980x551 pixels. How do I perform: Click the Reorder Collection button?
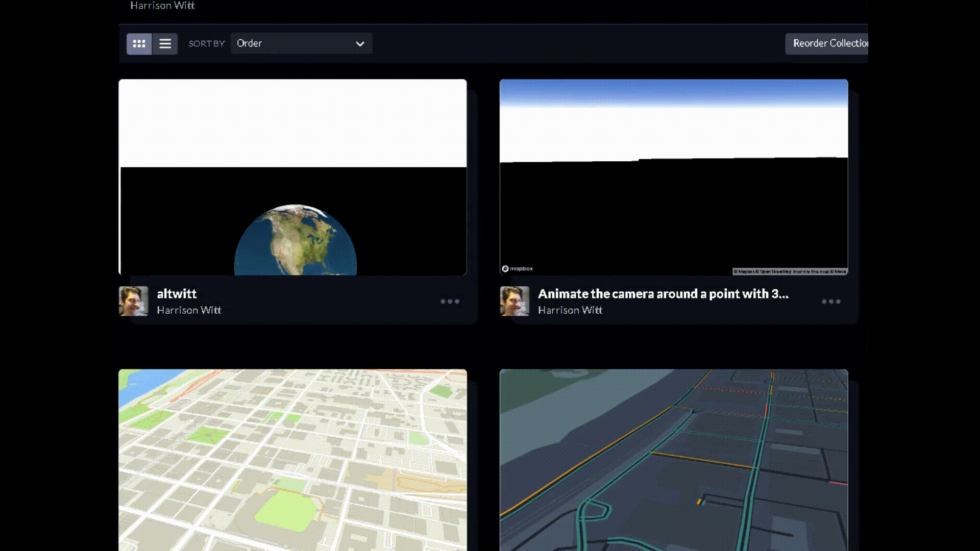(827, 43)
